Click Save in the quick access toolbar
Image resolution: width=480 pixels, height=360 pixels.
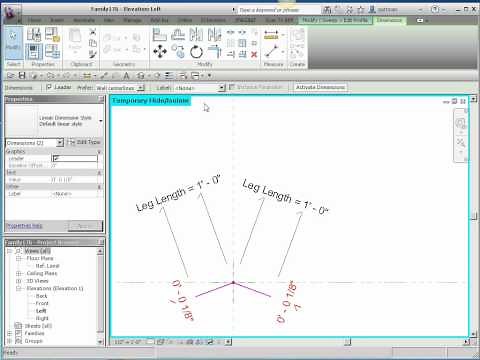click(22, 76)
